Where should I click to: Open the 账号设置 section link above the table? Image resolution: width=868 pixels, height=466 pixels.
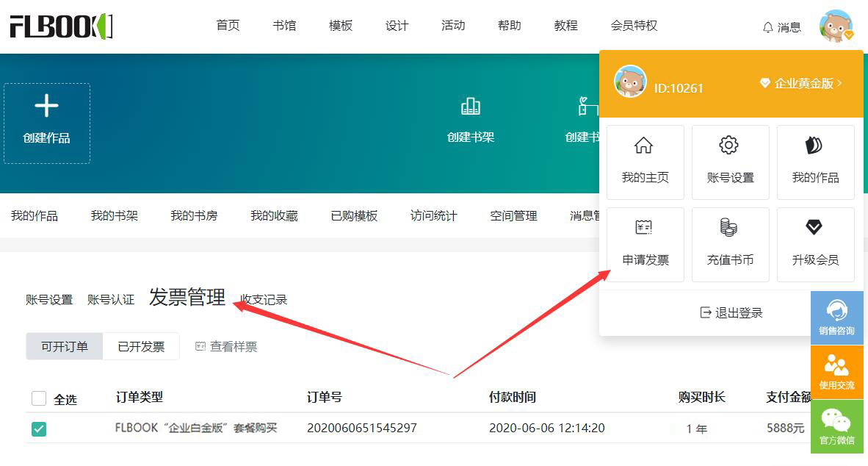48,300
